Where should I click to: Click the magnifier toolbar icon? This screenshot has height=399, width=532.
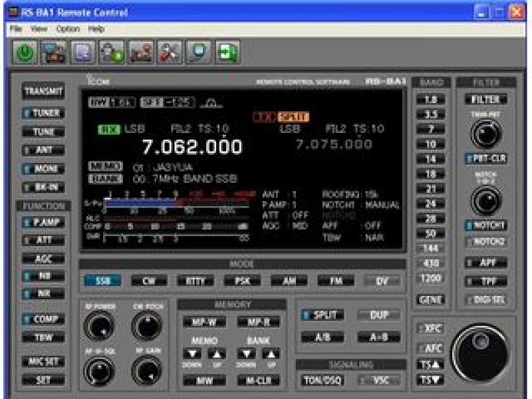point(198,53)
